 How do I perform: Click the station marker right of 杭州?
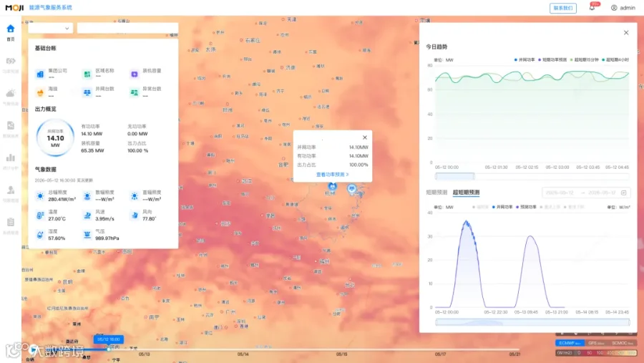point(351,189)
